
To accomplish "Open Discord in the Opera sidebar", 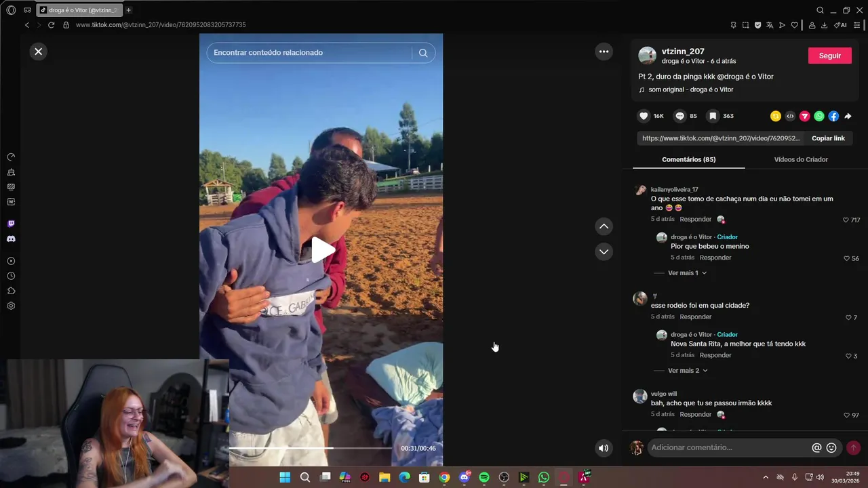I will pyautogui.click(x=11, y=239).
